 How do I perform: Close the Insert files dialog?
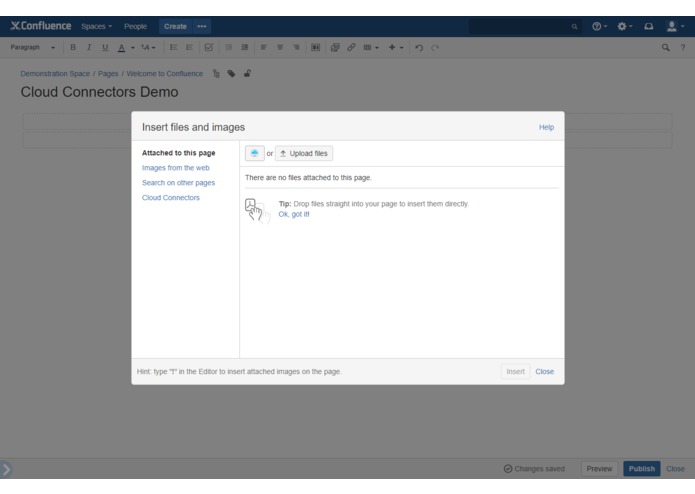point(544,372)
